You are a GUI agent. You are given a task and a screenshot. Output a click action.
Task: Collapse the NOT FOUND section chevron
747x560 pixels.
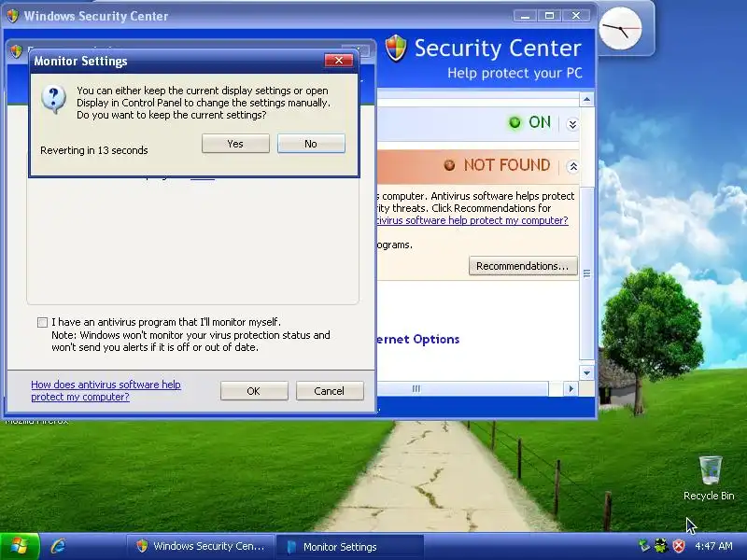[x=573, y=166]
